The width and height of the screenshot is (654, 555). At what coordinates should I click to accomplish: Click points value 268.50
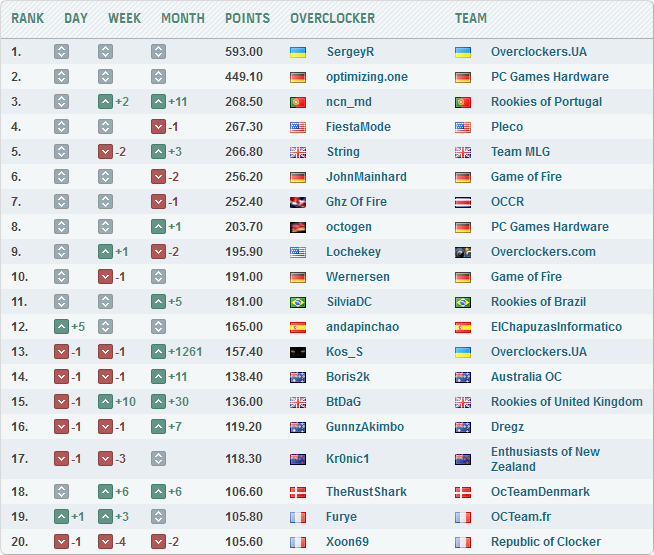pos(244,102)
